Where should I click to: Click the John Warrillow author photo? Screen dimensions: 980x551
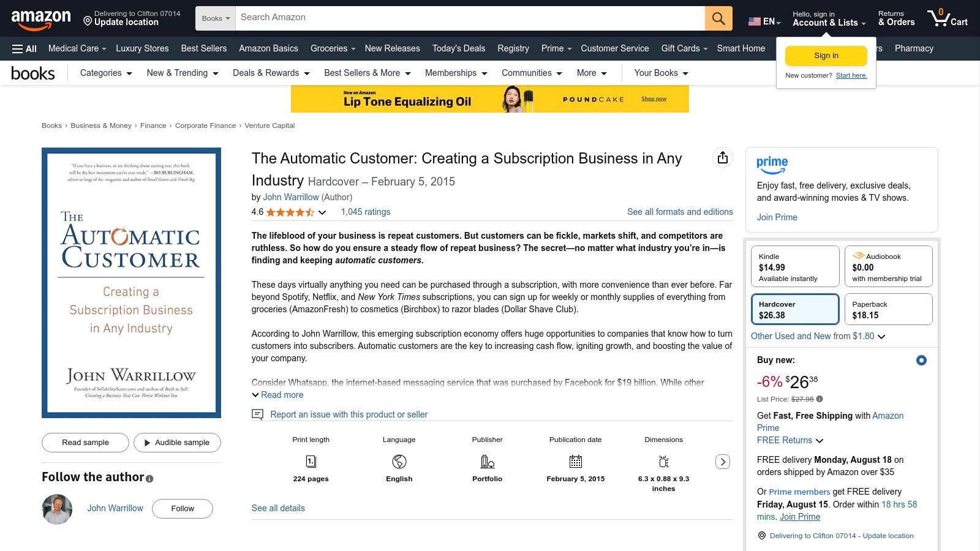pos(57,509)
